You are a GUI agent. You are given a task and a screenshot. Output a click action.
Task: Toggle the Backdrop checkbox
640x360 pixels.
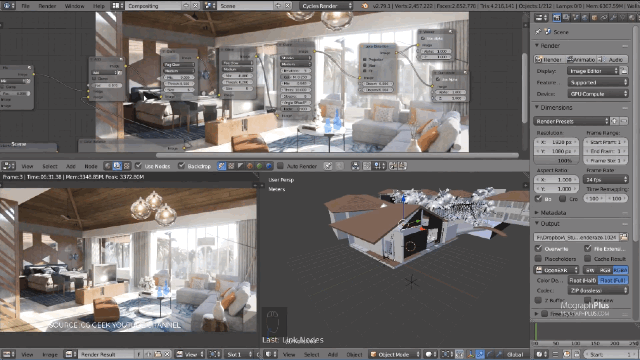pyautogui.click(x=181, y=166)
